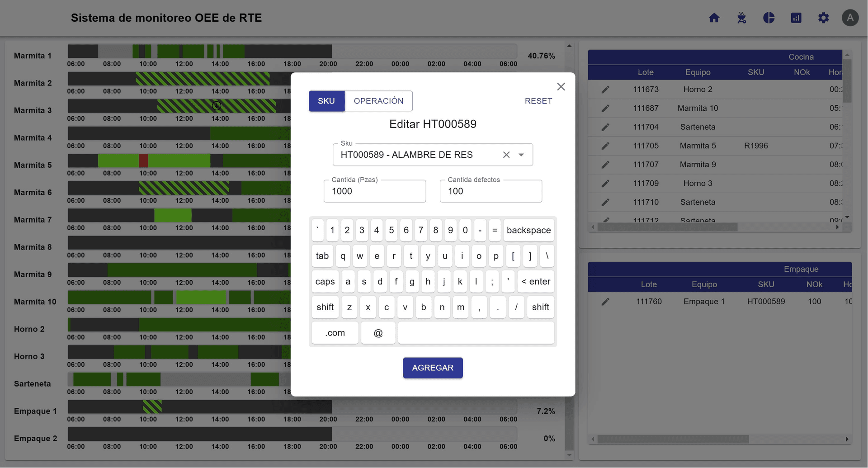Image resolution: width=868 pixels, height=468 pixels.
Task: Clear the SKU field with the X icon
Action: 506,154
